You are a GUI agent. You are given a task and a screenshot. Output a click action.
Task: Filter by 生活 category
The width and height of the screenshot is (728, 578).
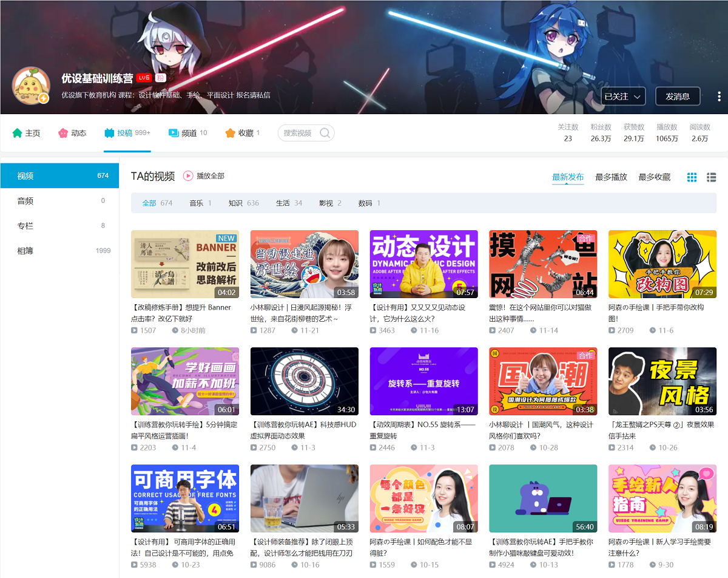tap(289, 203)
